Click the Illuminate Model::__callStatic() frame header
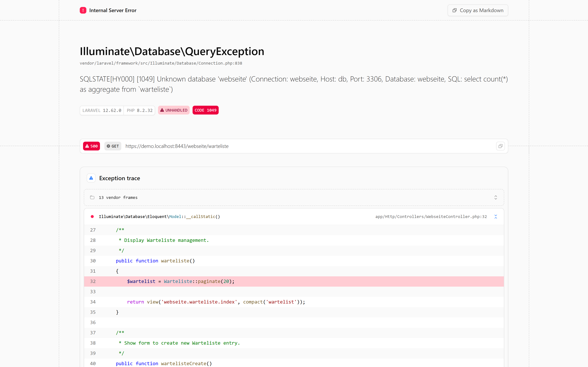588x367 pixels. coord(294,217)
